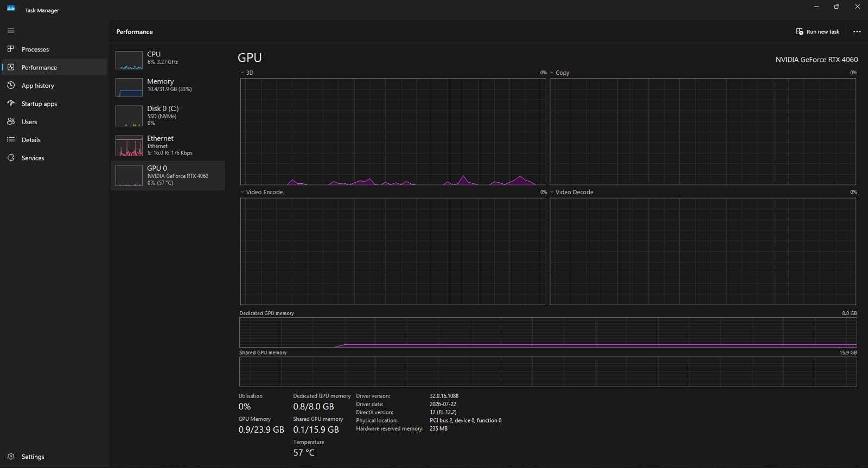The height and width of the screenshot is (468, 868).
Task: Click the App history clock icon
Action: point(11,85)
